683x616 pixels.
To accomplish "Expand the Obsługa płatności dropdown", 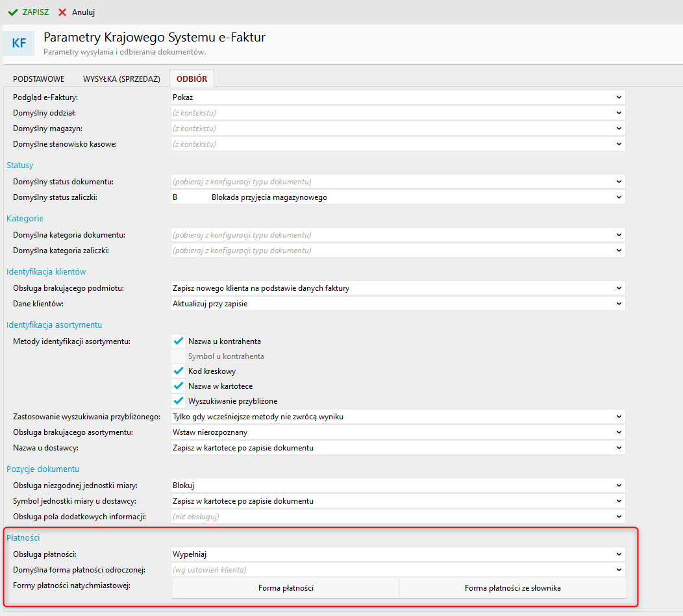I will 397,554.
